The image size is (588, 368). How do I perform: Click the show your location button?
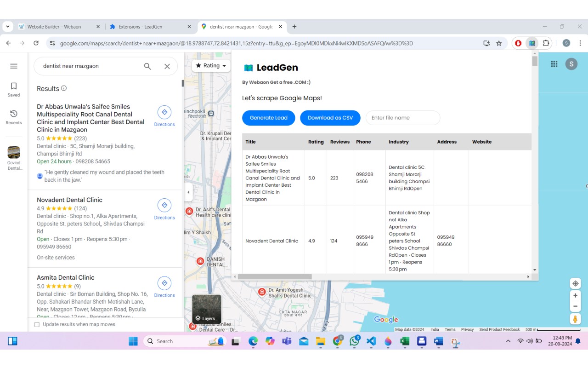[575, 283]
